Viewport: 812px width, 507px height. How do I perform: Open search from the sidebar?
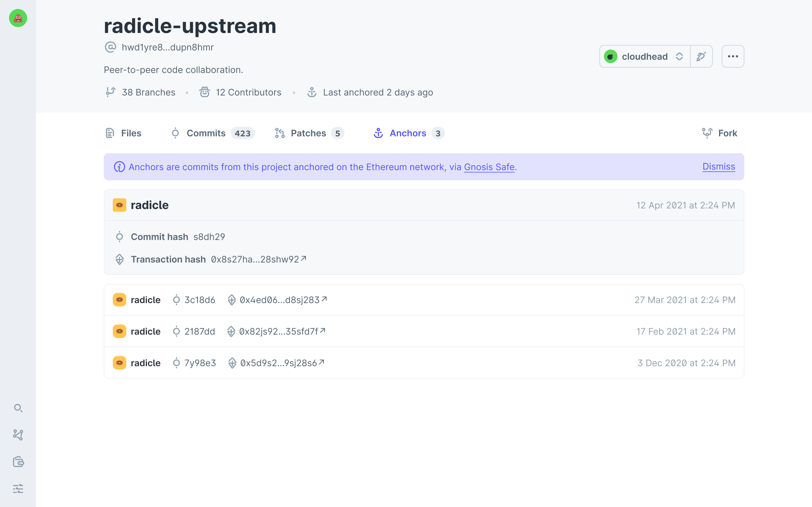[x=18, y=408]
